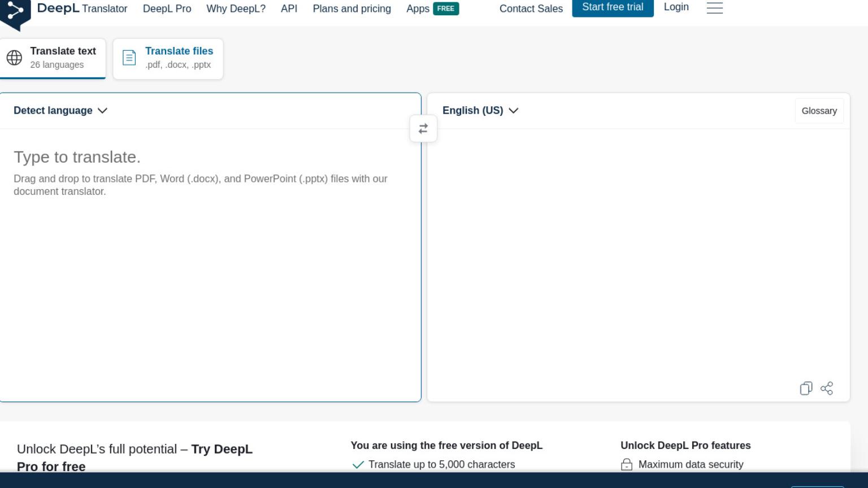Click the Login link
The image size is (868, 488).
676,7
